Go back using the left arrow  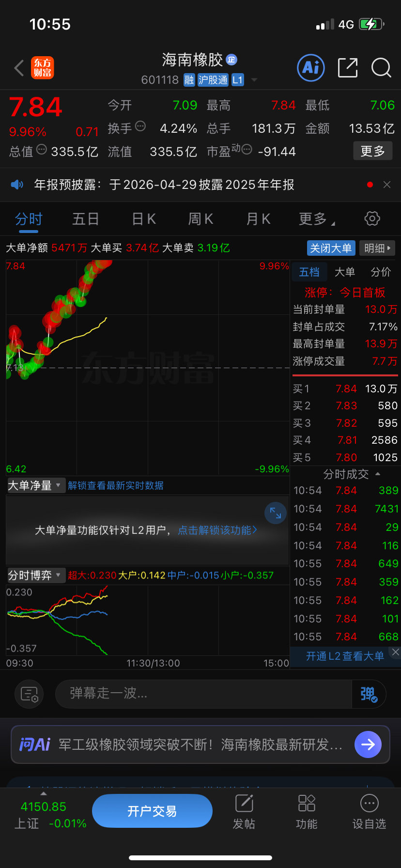pyautogui.click(x=19, y=68)
